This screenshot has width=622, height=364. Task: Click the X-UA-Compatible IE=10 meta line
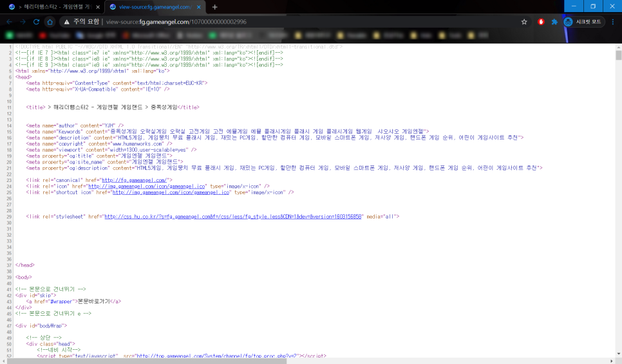pos(98,89)
